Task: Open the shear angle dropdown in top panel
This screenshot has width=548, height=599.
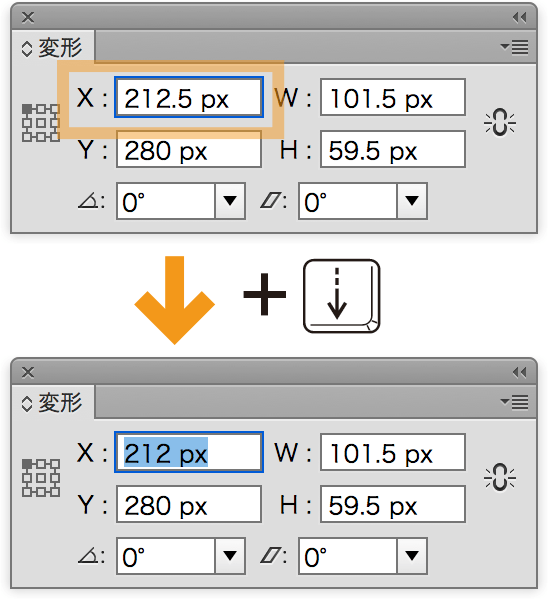Action: [x=412, y=201]
